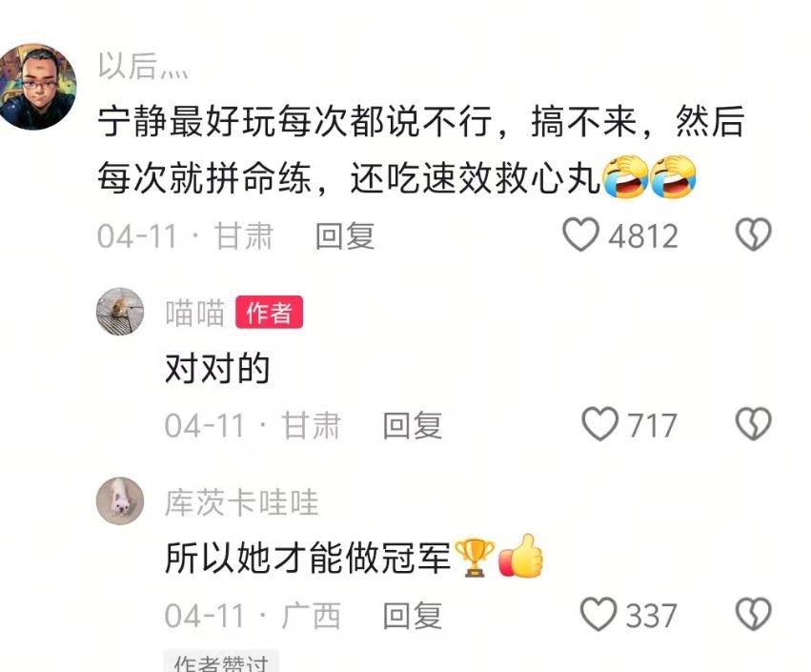Dislike the 所以她才能做冠军 comment
This screenshot has height=672, width=811.
coord(753,615)
